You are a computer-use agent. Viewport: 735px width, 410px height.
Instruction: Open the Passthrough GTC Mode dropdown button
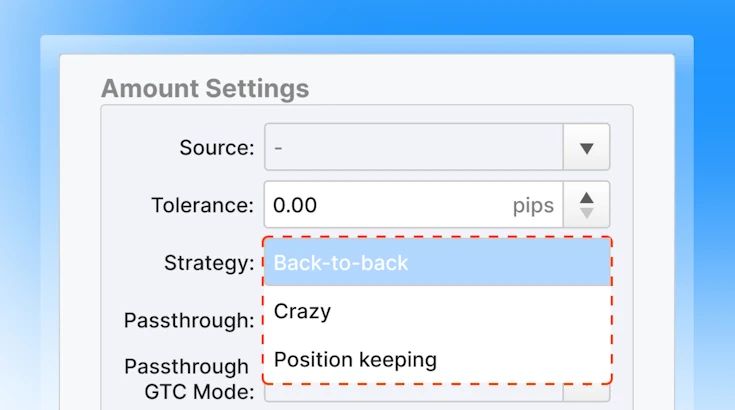586,393
